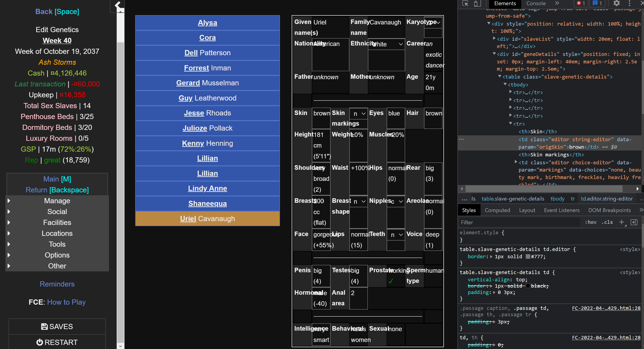Viewport: 644px width, 349px height.
Task: Click the blue issues message badge
Action: click(597, 3)
